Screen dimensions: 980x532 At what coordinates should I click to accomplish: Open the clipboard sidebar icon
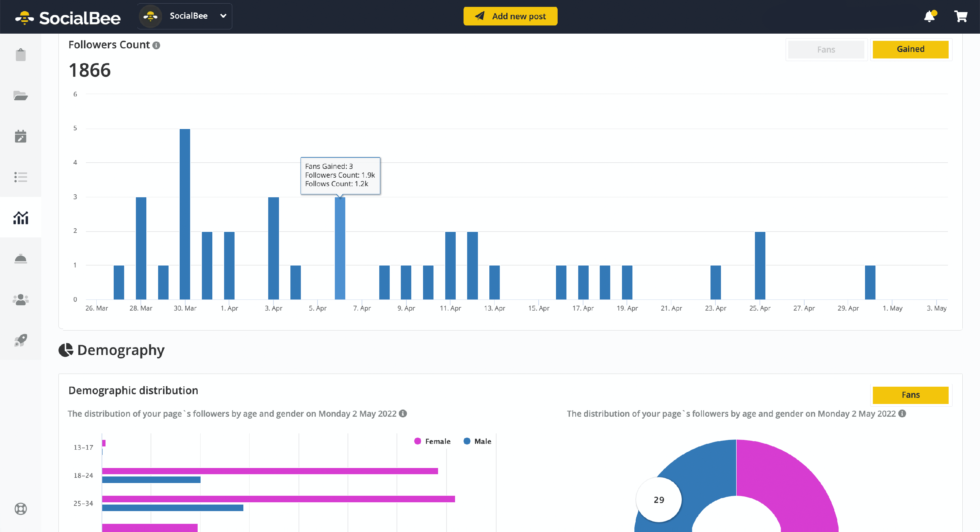click(21, 55)
